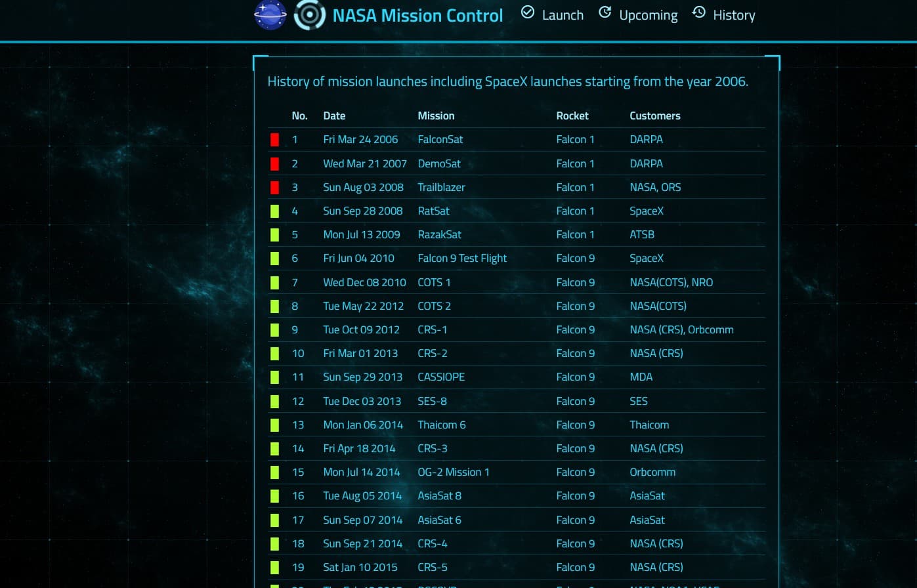Screen dimensions: 917x588
Task: Select the SES-8 mission name
Action: tap(432, 401)
